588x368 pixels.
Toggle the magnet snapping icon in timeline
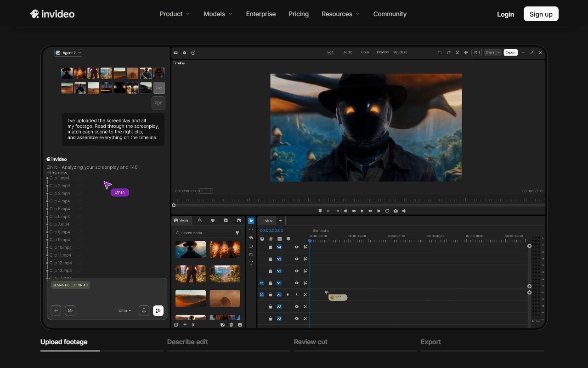click(262, 239)
